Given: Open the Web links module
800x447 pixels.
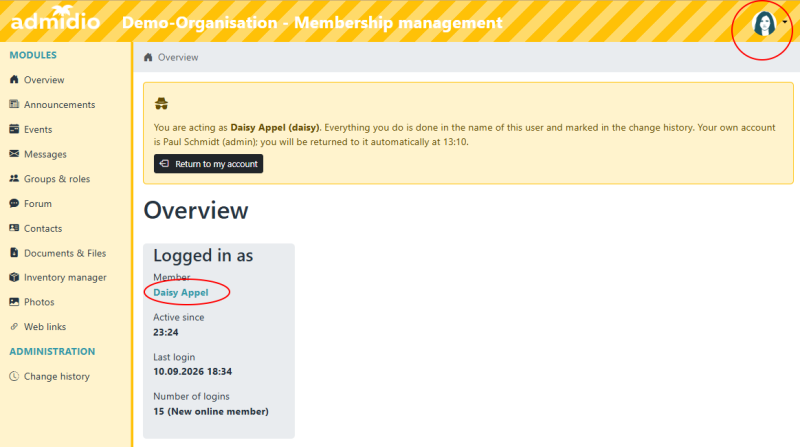Looking at the screenshot, I should [x=45, y=327].
